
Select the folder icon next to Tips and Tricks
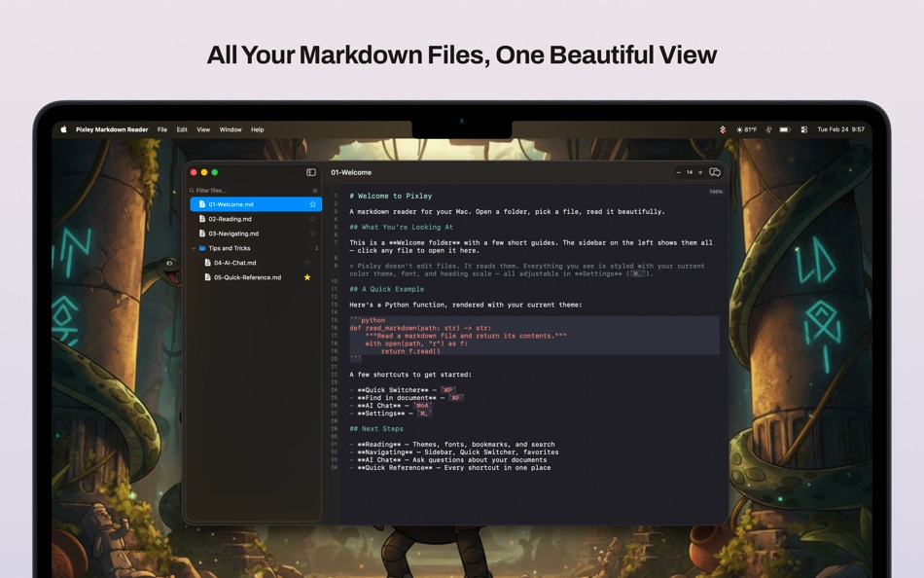(201, 248)
